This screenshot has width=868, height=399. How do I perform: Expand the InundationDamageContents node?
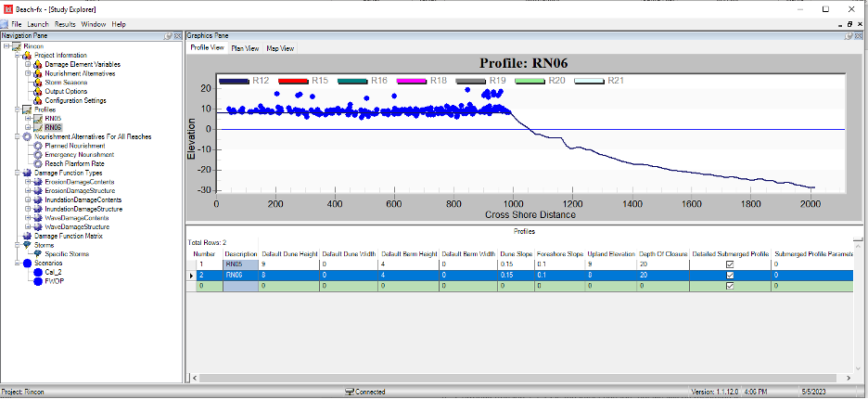[28, 200]
